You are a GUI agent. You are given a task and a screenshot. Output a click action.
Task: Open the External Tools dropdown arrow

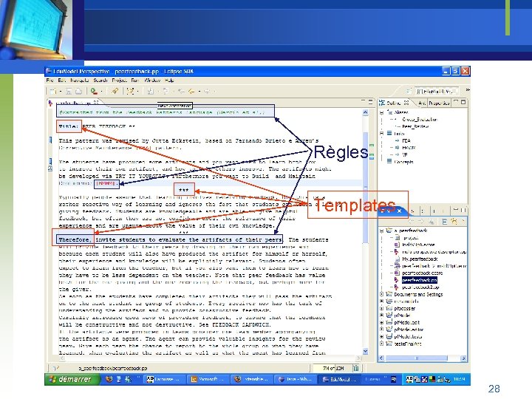tap(101, 92)
